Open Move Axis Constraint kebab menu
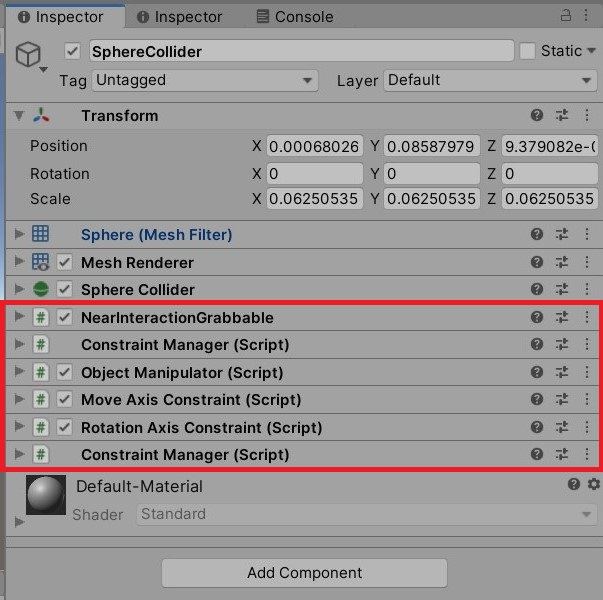 [587, 399]
